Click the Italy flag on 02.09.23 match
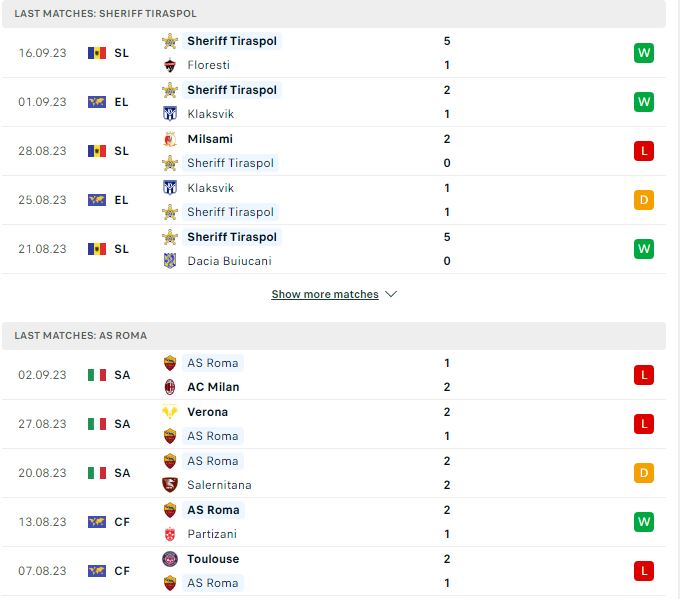This screenshot has width=680, height=599. click(97, 375)
